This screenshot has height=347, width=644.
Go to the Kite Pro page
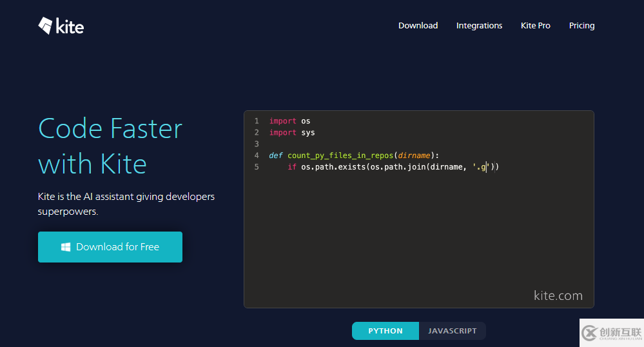point(535,26)
